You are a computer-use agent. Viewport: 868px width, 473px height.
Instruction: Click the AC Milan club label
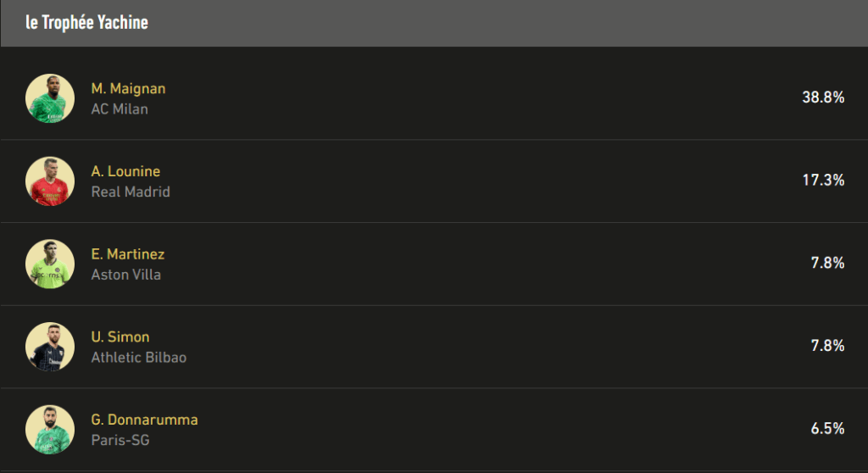pos(120,109)
